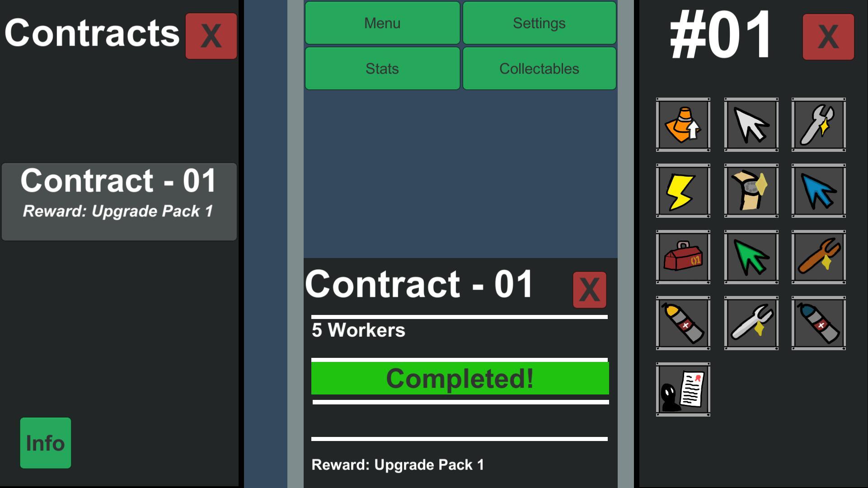
Task: Click the Info button bottom left
Action: 45,442
